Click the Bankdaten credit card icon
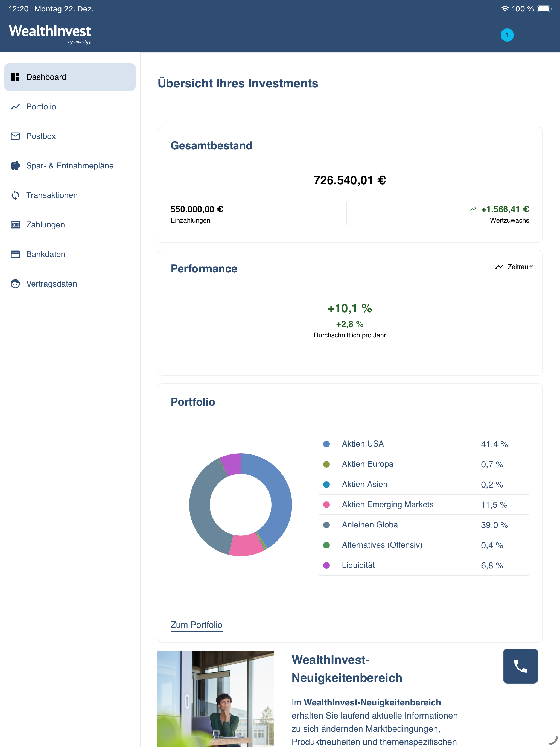The image size is (560, 747). click(15, 254)
